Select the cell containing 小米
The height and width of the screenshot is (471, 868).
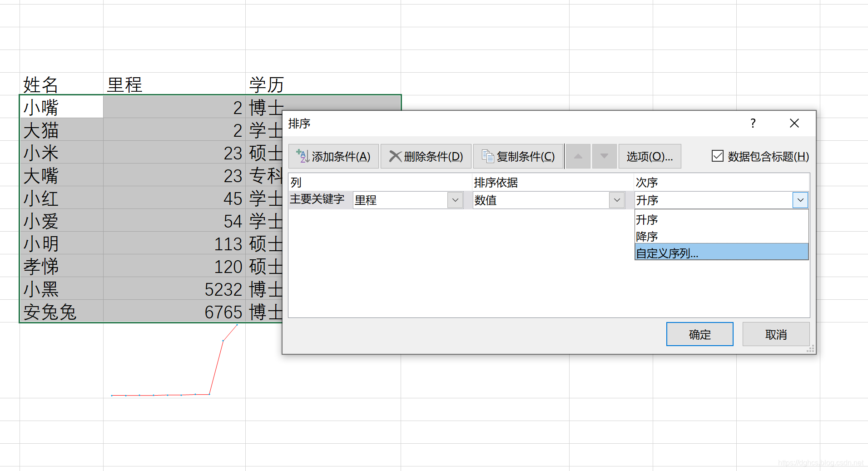[x=61, y=152]
